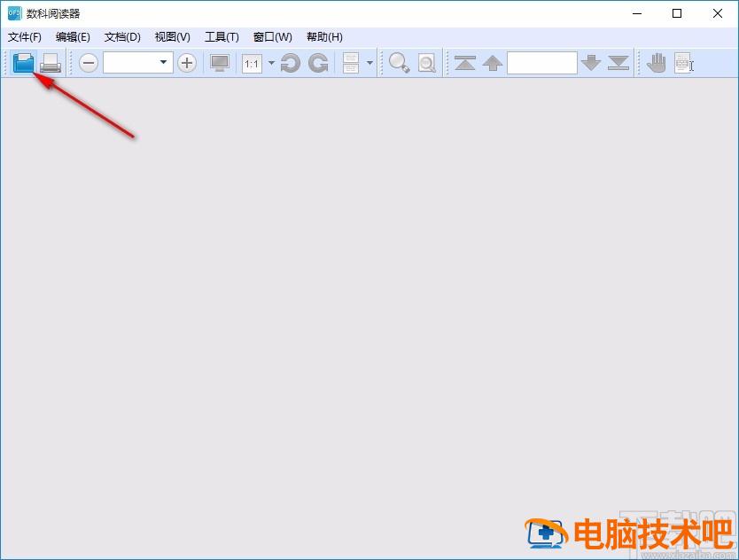Image resolution: width=739 pixels, height=560 pixels.
Task: Select the page layout icon
Action: pyautogui.click(x=351, y=63)
